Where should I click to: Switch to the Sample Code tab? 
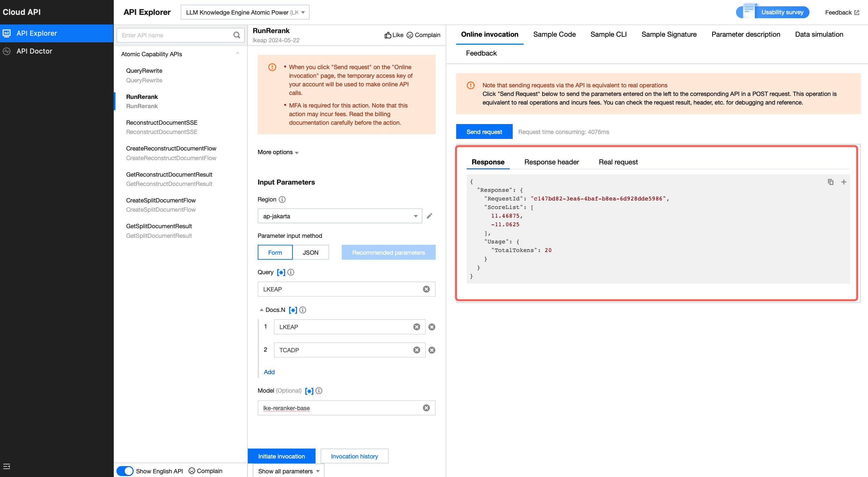(x=554, y=34)
